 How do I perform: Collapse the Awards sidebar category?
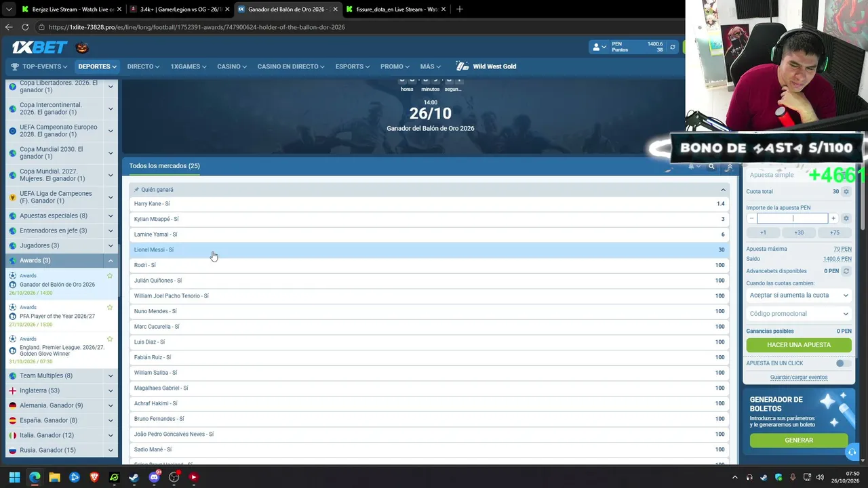pyautogui.click(x=111, y=260)
